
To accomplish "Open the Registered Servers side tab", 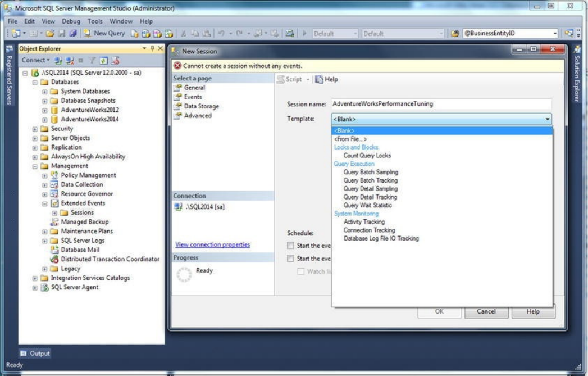I will (x=9, y=75).
